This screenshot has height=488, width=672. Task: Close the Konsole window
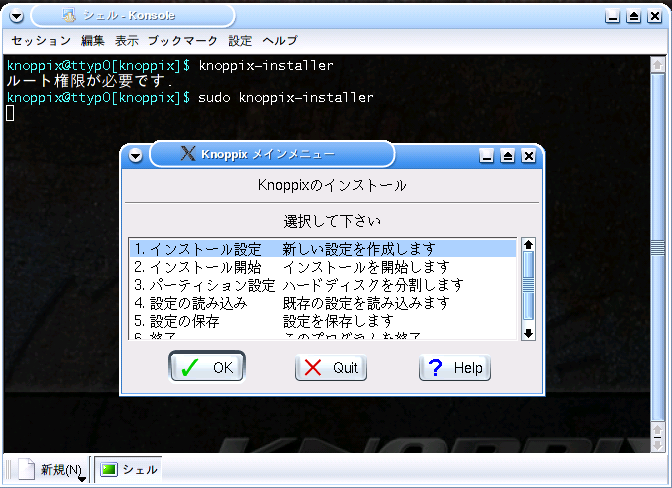pyautogui.click(x=654, y=16)
